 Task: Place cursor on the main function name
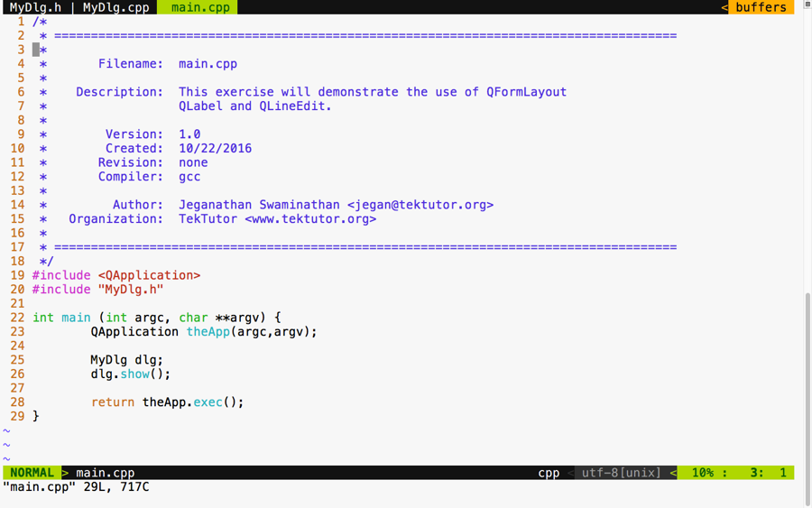76,318
